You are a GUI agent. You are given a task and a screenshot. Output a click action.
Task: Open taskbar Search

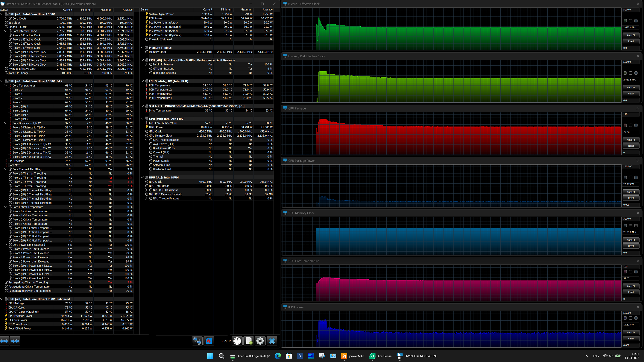point(222,356)
